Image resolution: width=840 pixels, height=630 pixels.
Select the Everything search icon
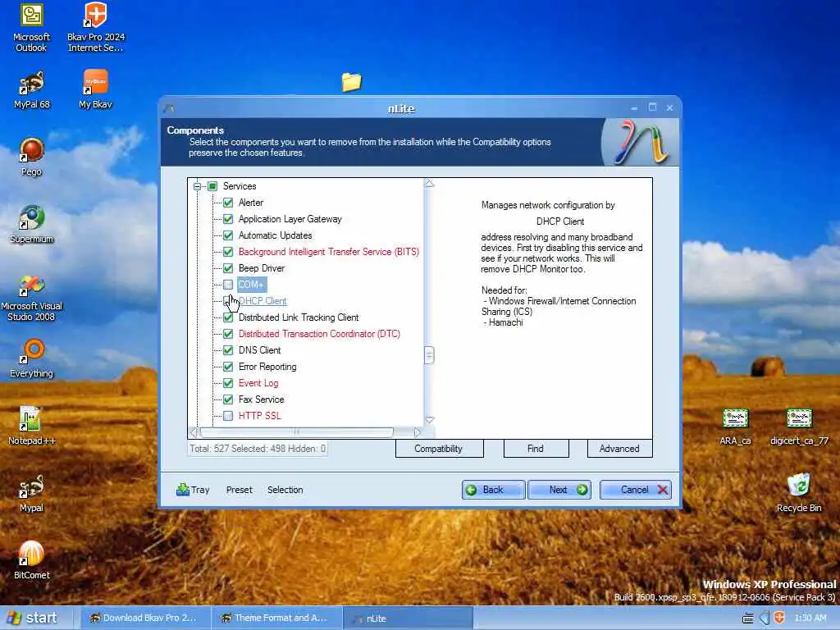pos(32,358)
